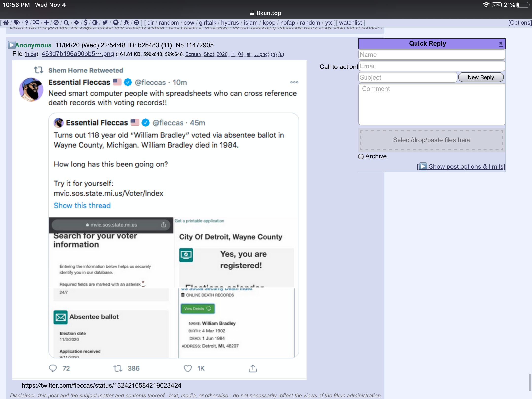
Task: Open the question mark help icon
Action: [27, 23]
